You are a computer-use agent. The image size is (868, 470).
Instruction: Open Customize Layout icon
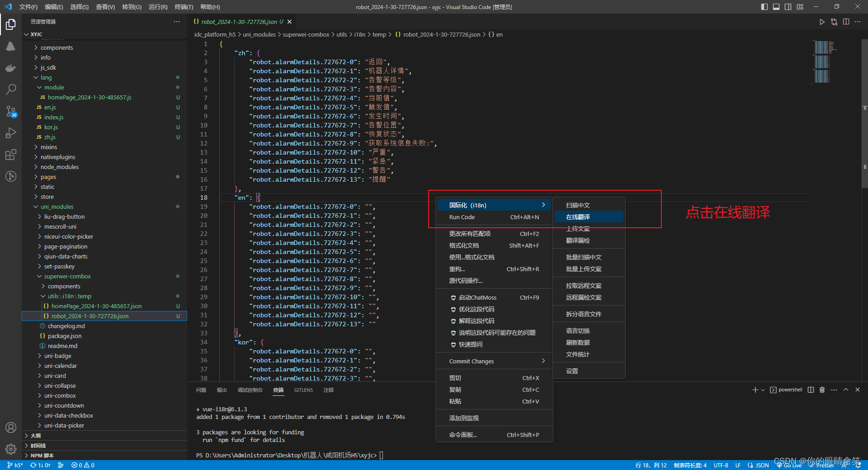coord(800,7)
